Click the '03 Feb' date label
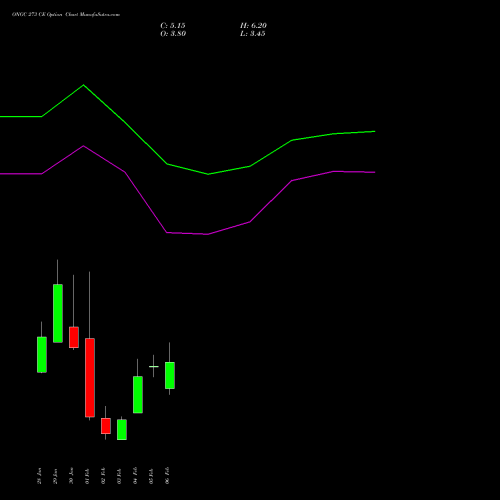Image resolution: width=500 pixels, height=500 pixels. click(x=119, y=476)
